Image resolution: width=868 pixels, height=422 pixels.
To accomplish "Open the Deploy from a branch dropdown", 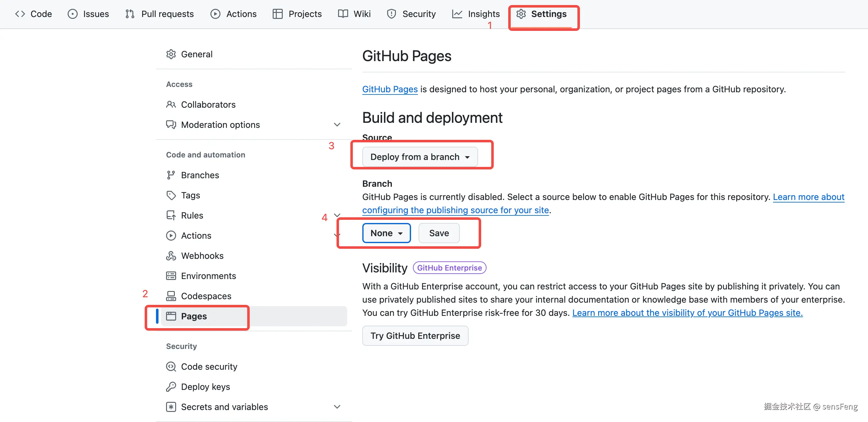I will 420,157.
